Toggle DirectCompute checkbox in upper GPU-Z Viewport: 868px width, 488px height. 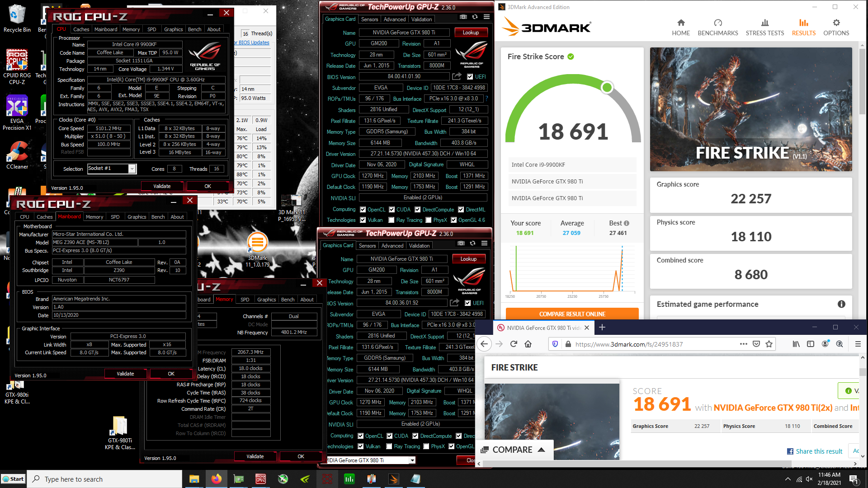click(418, 210)
